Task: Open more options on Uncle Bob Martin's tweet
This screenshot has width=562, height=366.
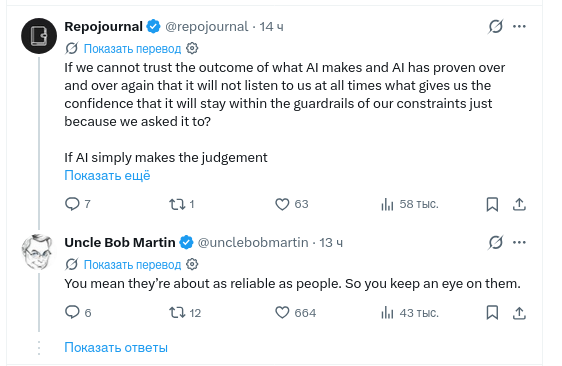Action: pyautogui.click(x=519, y=242)
